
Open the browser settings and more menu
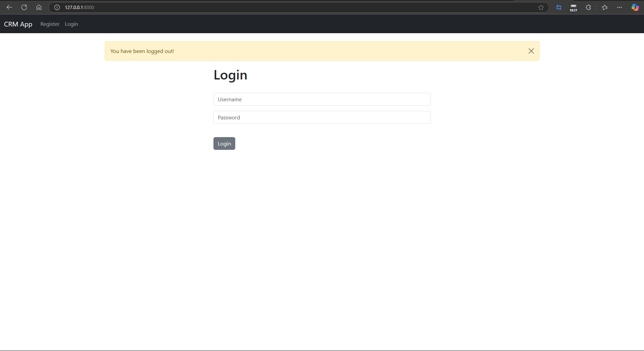tap(620, 7)
